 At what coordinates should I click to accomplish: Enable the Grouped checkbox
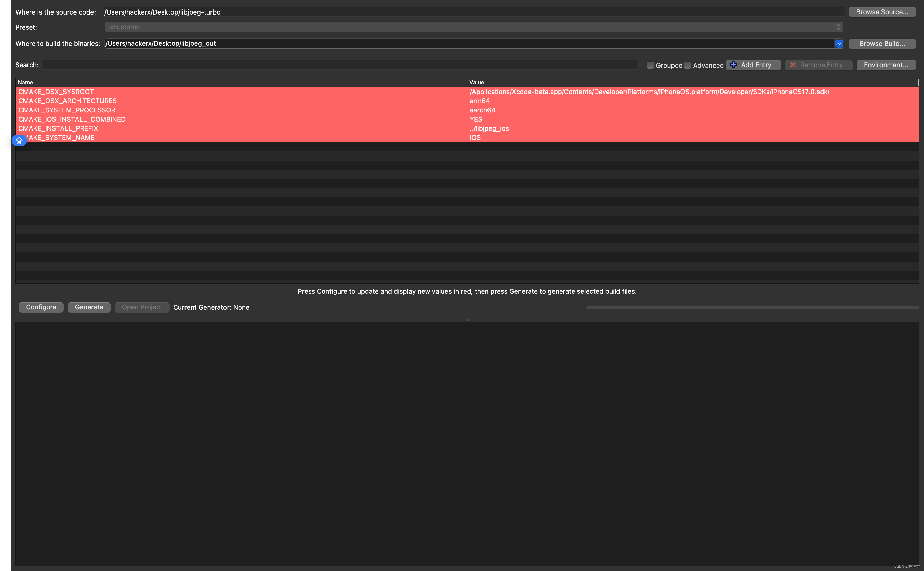coord(650,65)
